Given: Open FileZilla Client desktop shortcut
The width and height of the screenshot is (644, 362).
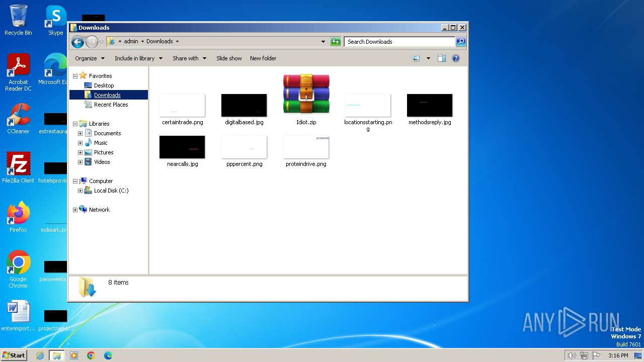Looking at the screenshot, I should click(x=18, y=168).
